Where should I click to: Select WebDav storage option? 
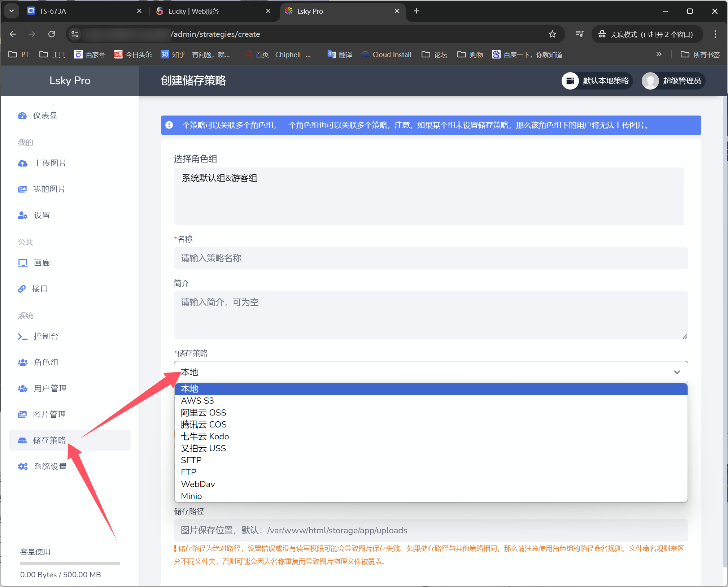tap(431, 484)
